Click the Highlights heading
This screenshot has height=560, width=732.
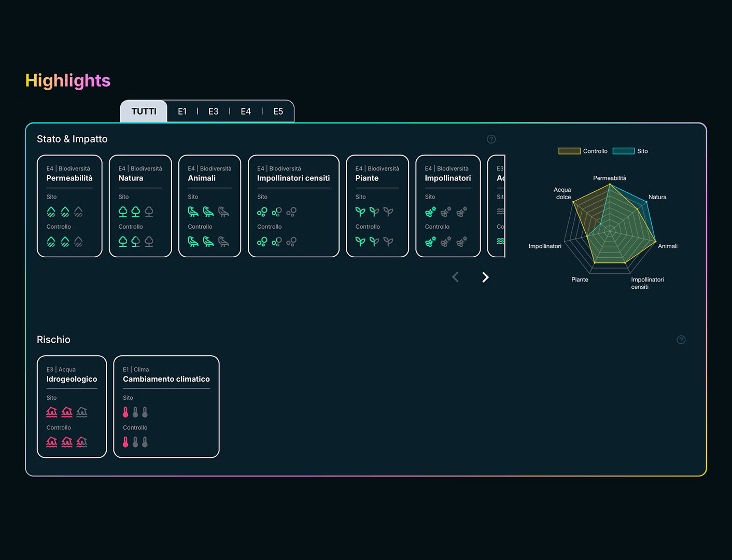68,80
